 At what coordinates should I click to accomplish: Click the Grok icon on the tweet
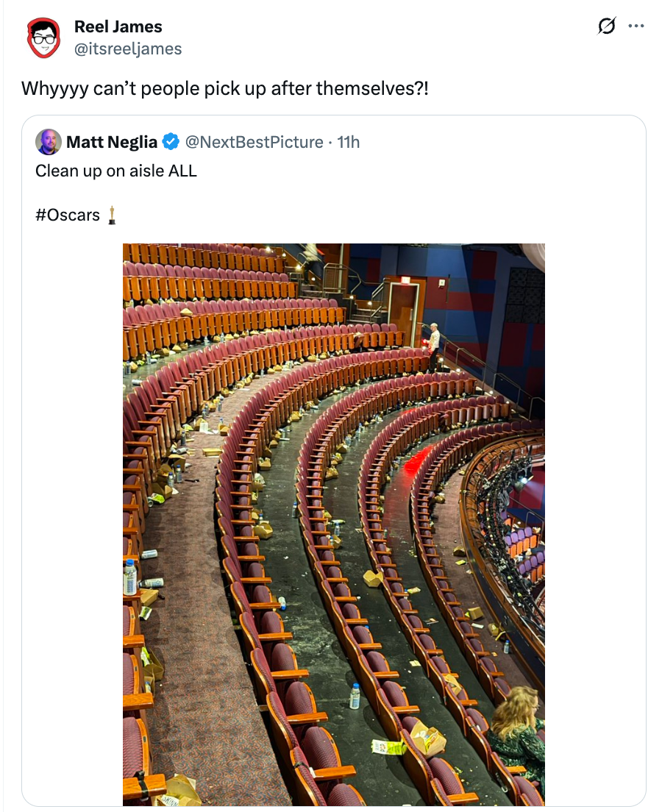pos(607,27)
